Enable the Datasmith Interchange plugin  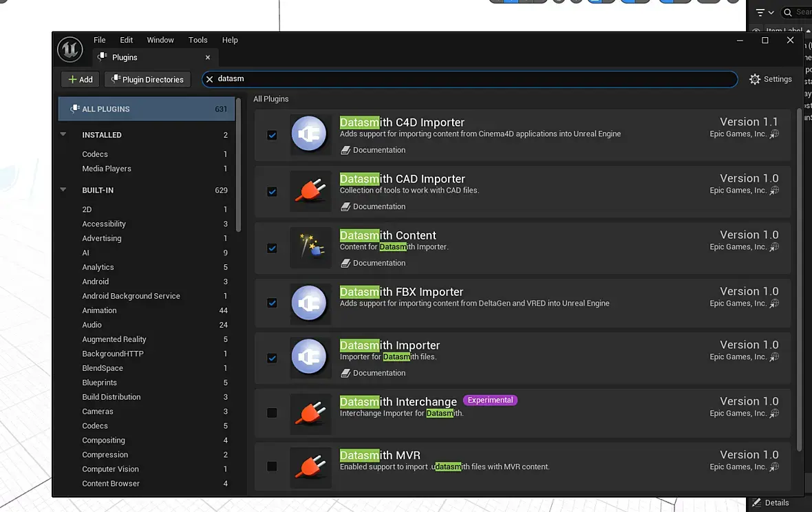point(272,413)
